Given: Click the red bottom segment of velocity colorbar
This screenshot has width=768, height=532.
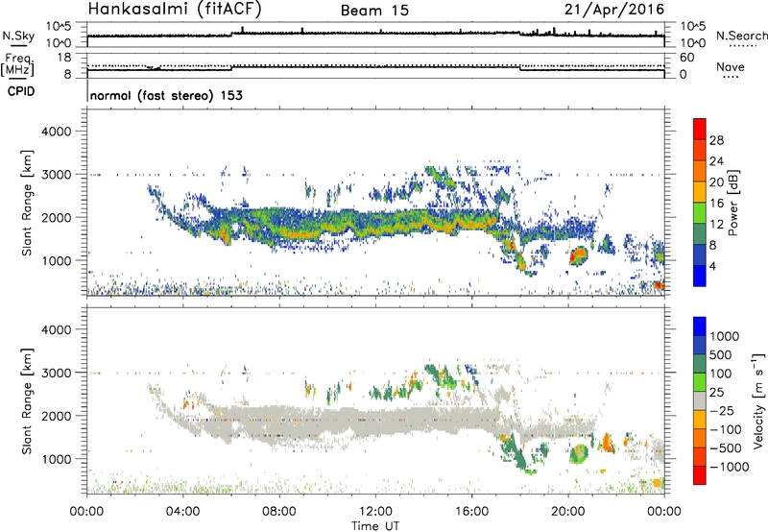Looking at the screenshot, I should click(700, 475).
